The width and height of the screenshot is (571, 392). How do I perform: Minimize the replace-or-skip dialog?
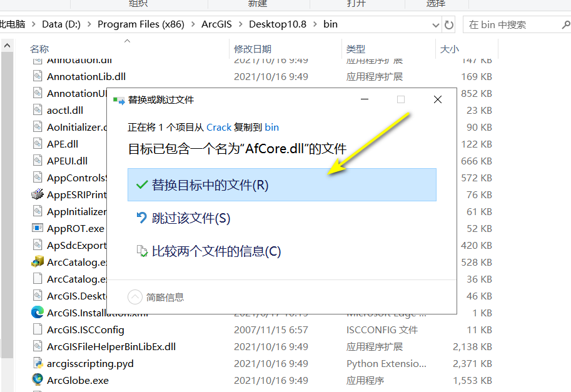tap(365, 99)
